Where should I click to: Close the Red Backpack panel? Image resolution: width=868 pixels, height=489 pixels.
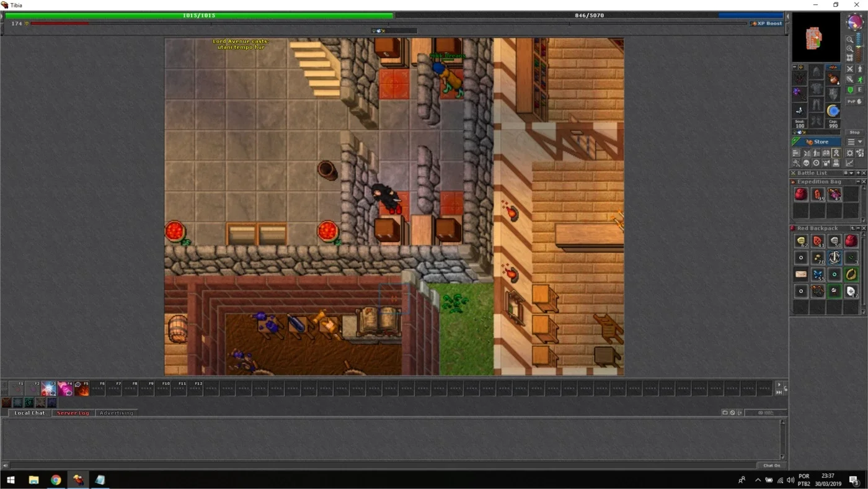pyautogui.click(x=864, y=228)
